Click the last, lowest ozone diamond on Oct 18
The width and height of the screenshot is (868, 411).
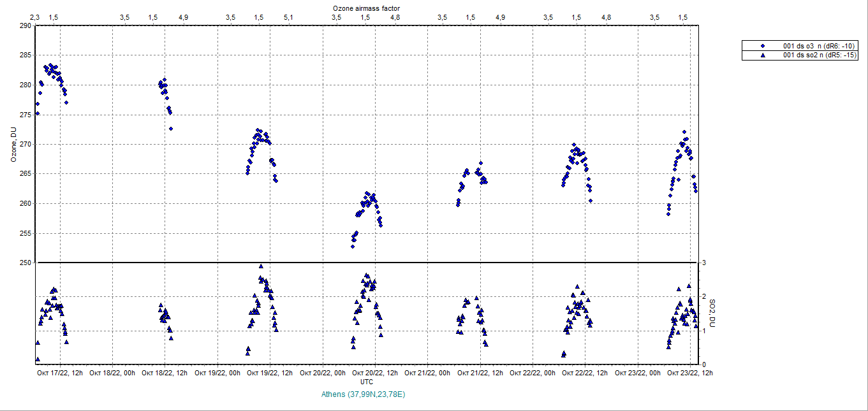[171, 129]
